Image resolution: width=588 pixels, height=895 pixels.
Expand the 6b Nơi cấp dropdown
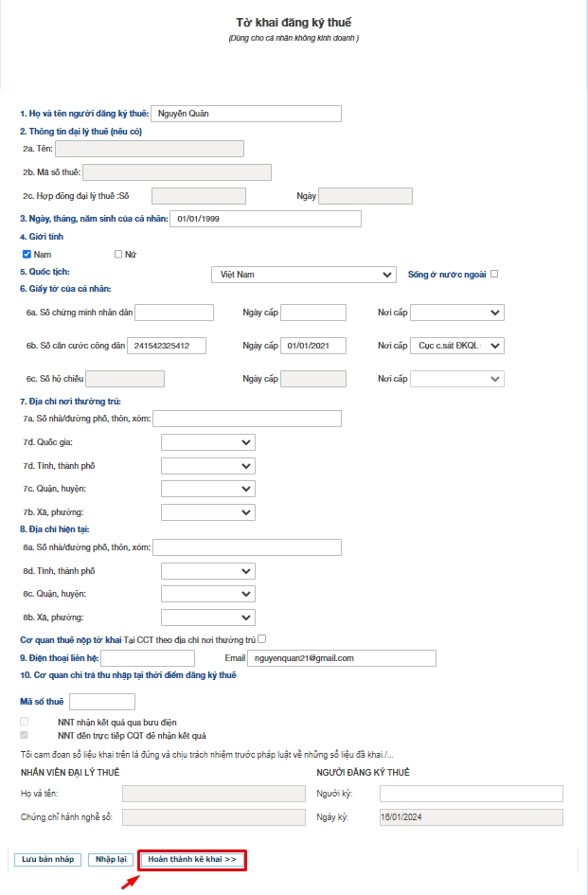tap(457, 346)
